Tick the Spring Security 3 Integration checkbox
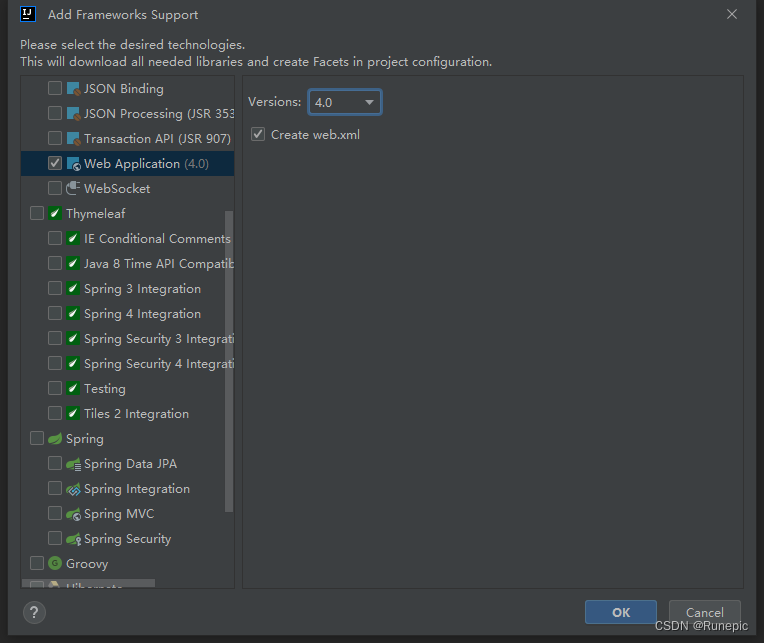The height and width of the screenshot is (643, 764). pos(55,339)
